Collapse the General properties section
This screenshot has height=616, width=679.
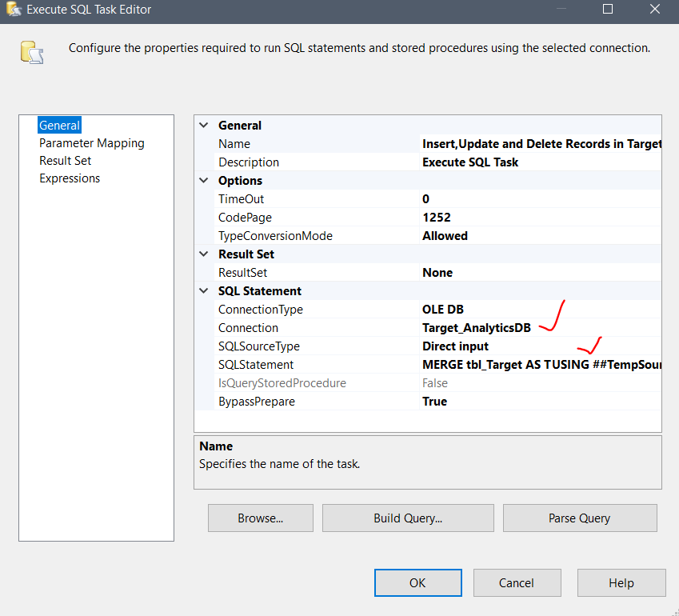click(x=203, y=125)
